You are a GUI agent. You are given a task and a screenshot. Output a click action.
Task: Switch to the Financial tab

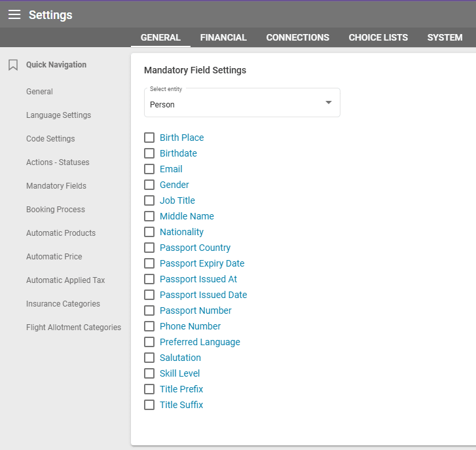(x=223, y=37)
